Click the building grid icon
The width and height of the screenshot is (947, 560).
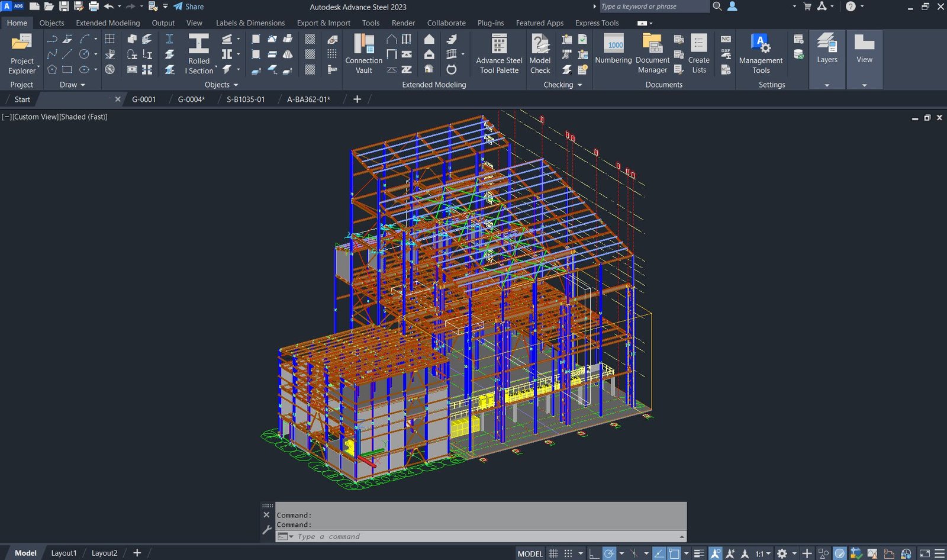coord(109,39)
